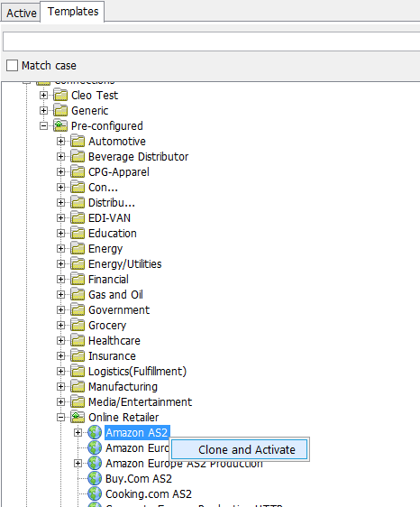Expand the EDI-VAN folder
The height and width of the screenshot is (507, 420).
tap(60, 218)
